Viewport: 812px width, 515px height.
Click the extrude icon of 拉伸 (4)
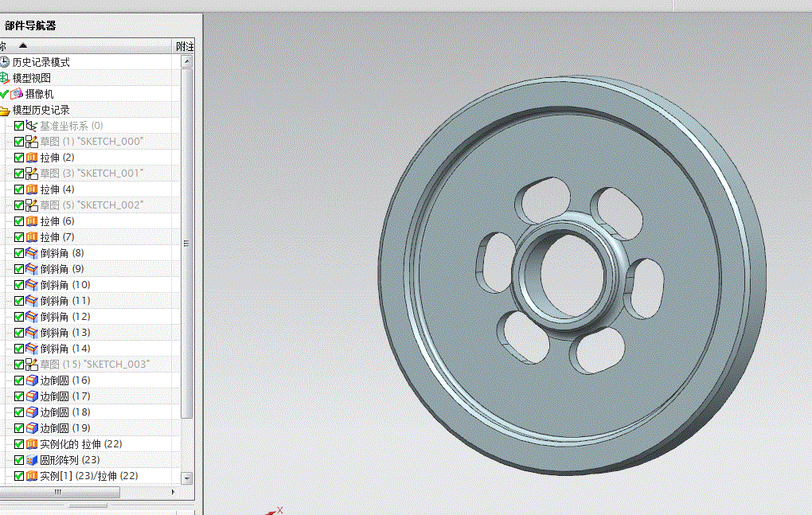32,189
